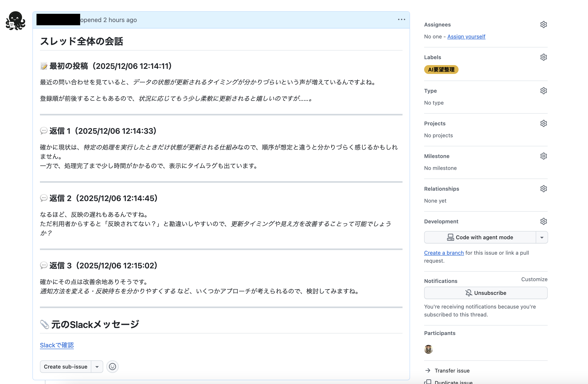The width and height of the screenshot is (588, 384).
Task: Click the Create sub-issue button
Action: coord(66,366)
